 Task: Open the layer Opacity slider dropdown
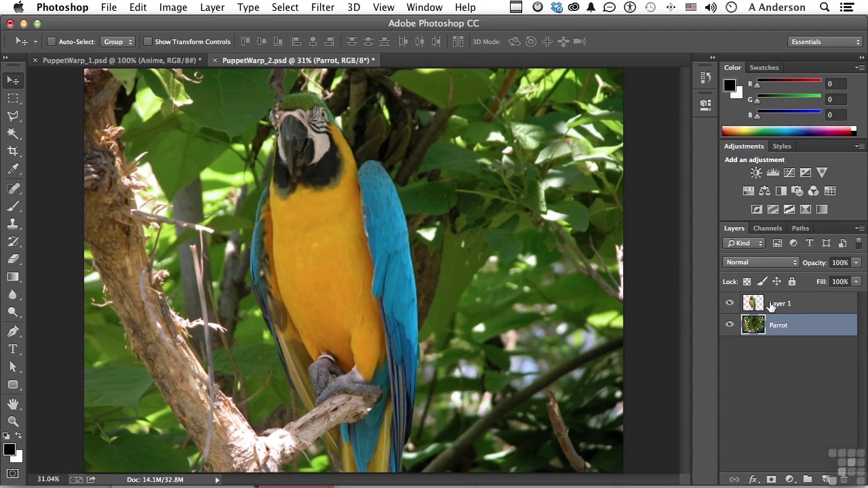click(x=856, y=263)
